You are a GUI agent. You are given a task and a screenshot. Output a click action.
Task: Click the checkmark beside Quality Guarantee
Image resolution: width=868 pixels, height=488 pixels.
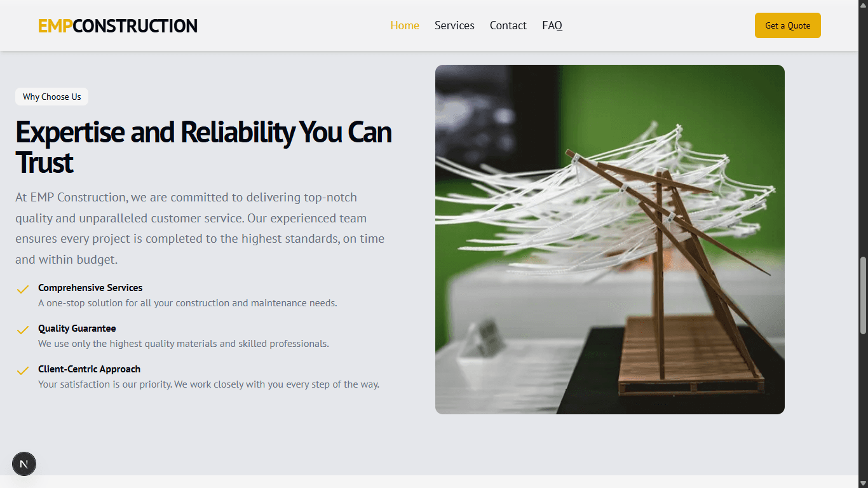(23, 330)
